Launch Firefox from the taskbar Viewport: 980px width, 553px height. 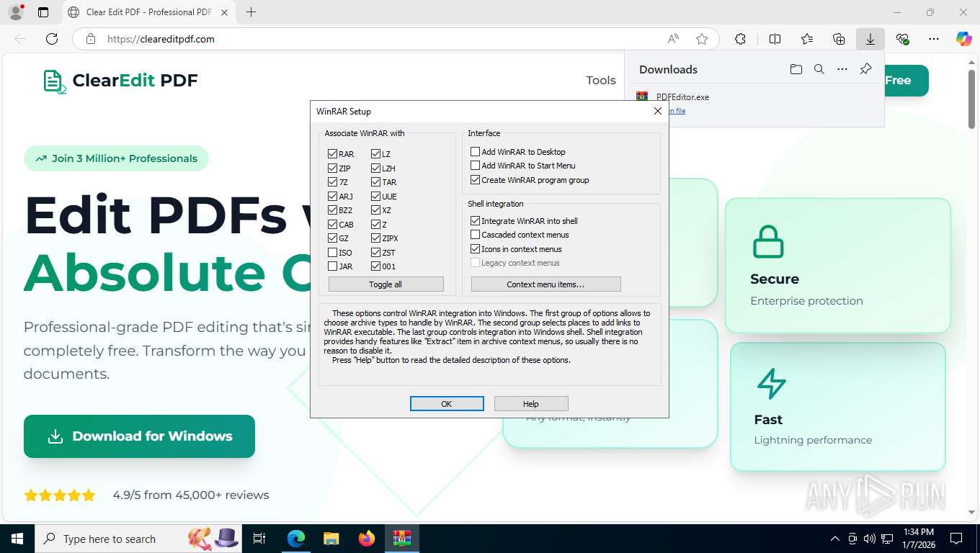coord(366,539)
